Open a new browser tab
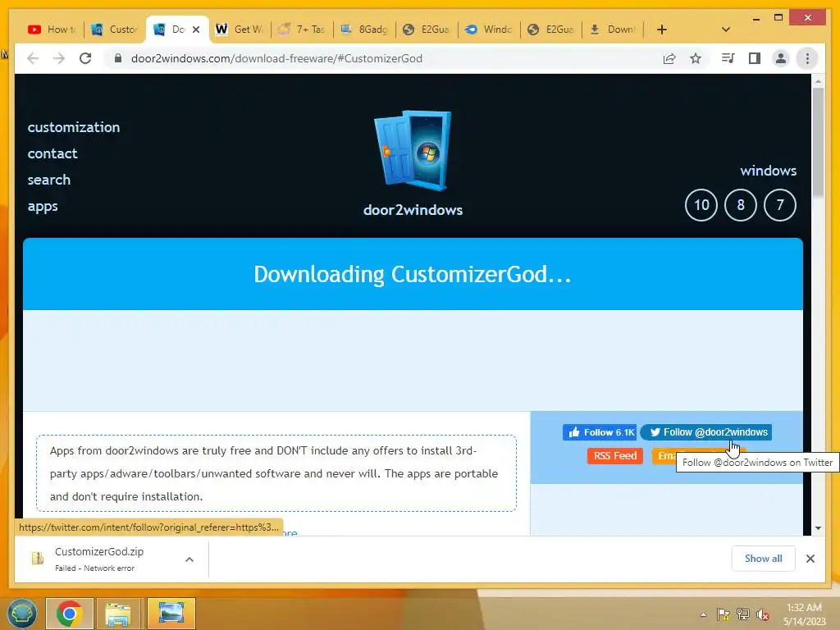This screenshot has height=630, width=840. point(662,30)
